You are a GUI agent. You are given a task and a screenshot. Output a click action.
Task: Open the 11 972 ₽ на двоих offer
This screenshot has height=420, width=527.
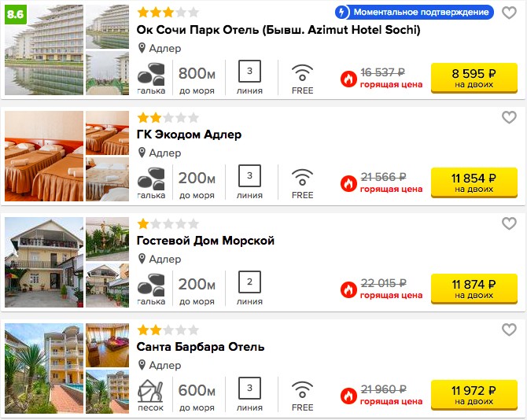[x=474, y=395]
